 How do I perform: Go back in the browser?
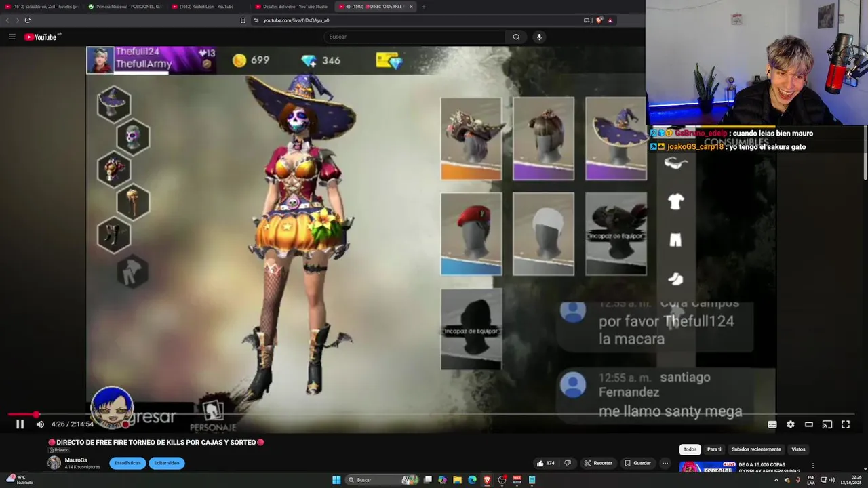click(7, 20)
